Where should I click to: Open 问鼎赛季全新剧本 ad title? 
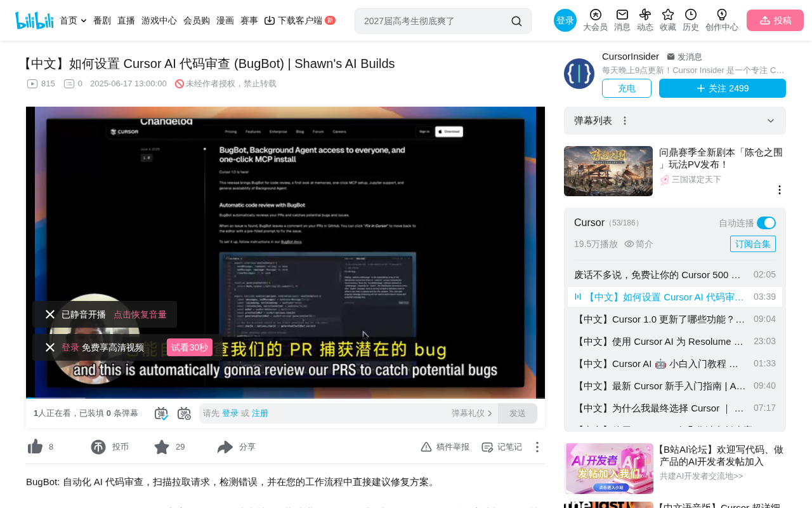(x=721, y=158)
